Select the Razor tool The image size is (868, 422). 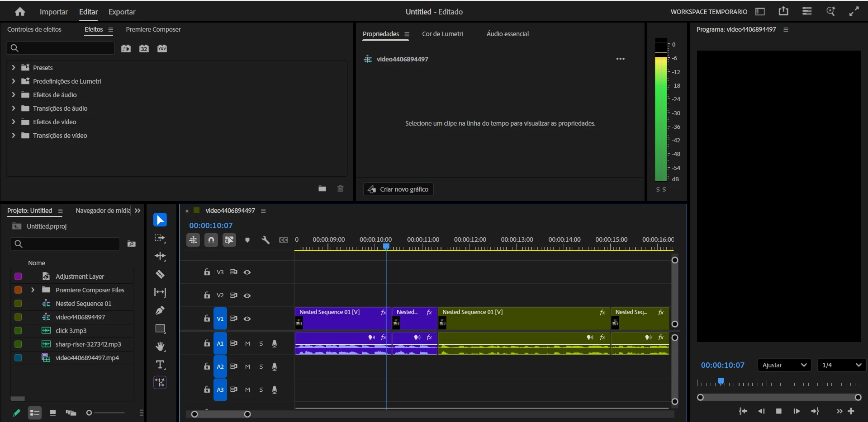160,274
